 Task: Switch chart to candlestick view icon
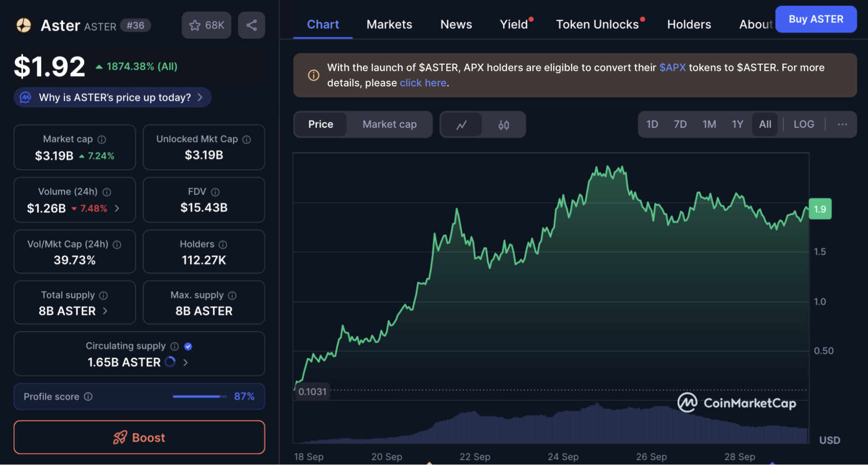[x=504, y=125]
